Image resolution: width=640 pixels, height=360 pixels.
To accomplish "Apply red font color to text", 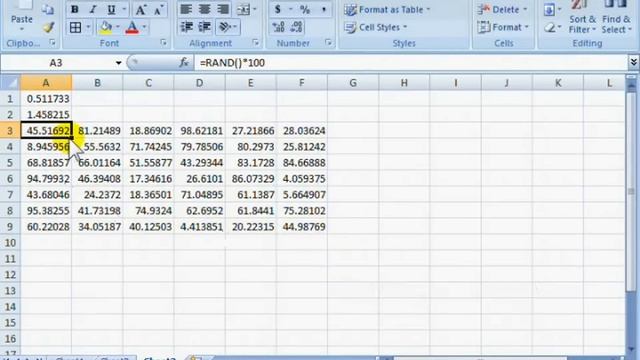I will point(132,27).
